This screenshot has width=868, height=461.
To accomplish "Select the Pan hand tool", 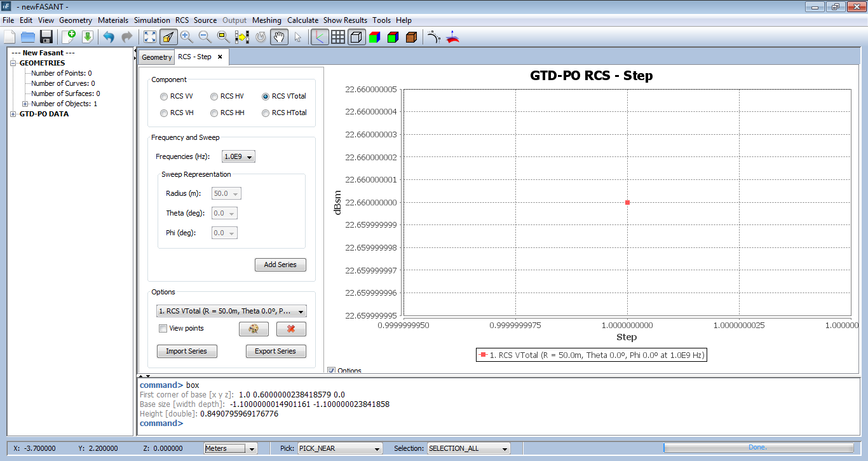I will coord(278,37).
